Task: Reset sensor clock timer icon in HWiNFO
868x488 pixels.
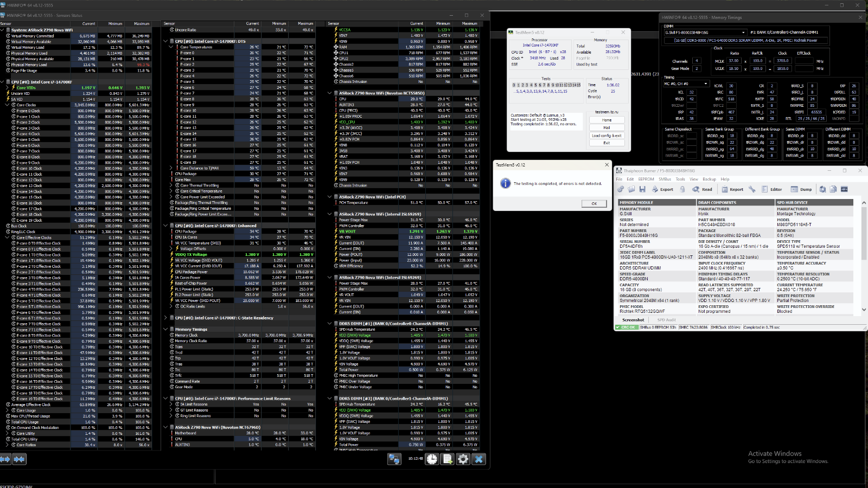Action: click(432, 459)
